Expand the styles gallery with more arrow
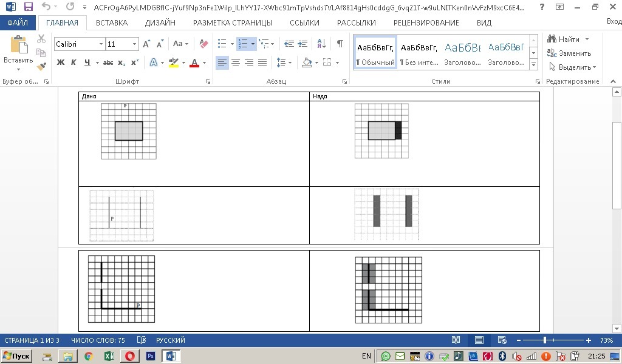The image size is (622, 364). point(533,64)
